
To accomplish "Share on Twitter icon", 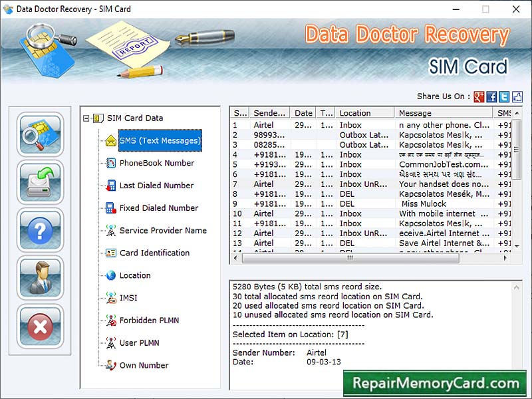I will point(505,96).
